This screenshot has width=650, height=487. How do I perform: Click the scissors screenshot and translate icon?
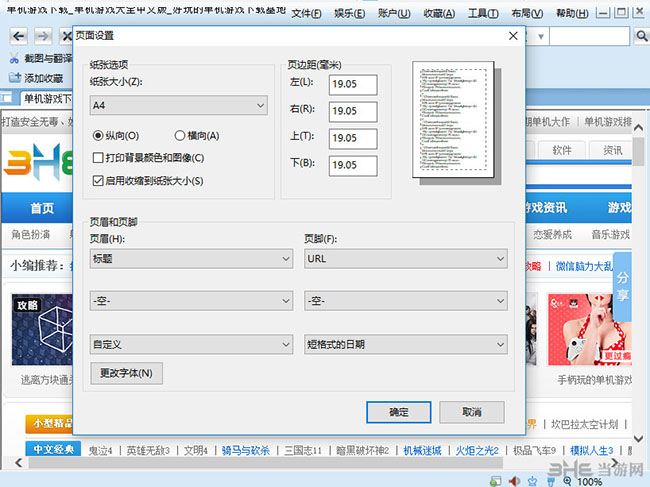click(15, 58)
